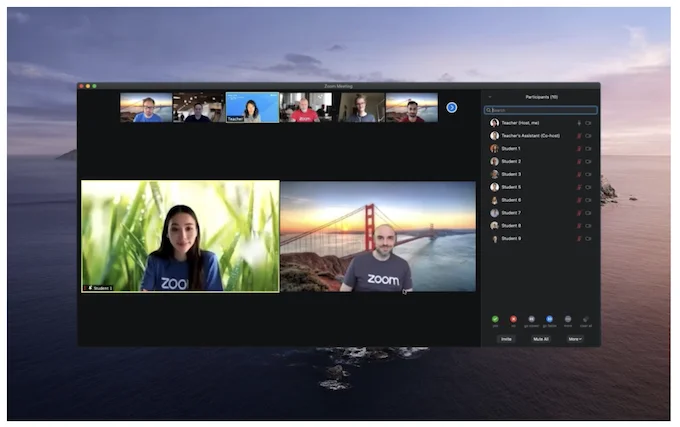The height and width of the screenshot is (427, 680).
Task: Expand the participants panel chevron menu
Action: [x=490, y=97]
